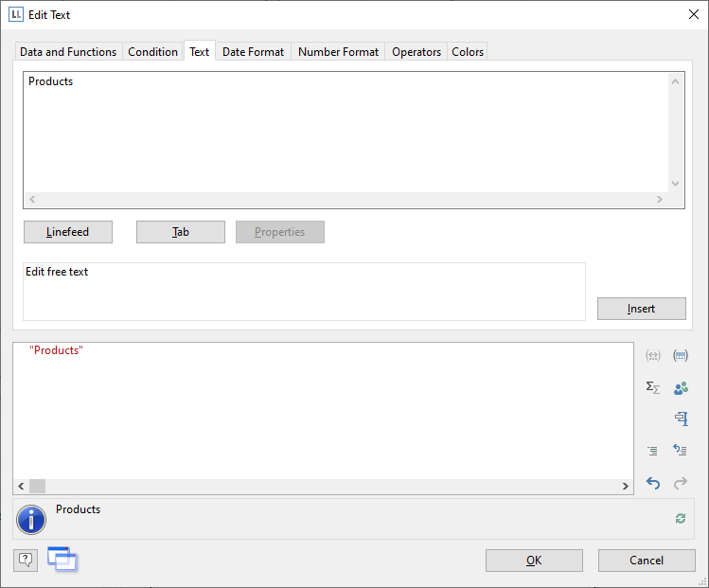Open the Condition tab
The width and height of the screenshot is (709, 588).
click(x=152, y=52)
